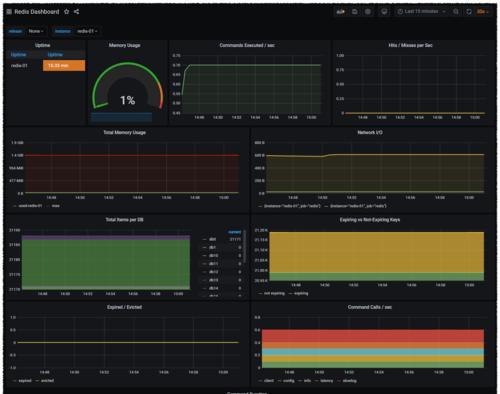This screenshot has height=394, width=500.
Task: Open the Command Calls / sec panel menu
Action: [370, 307]
